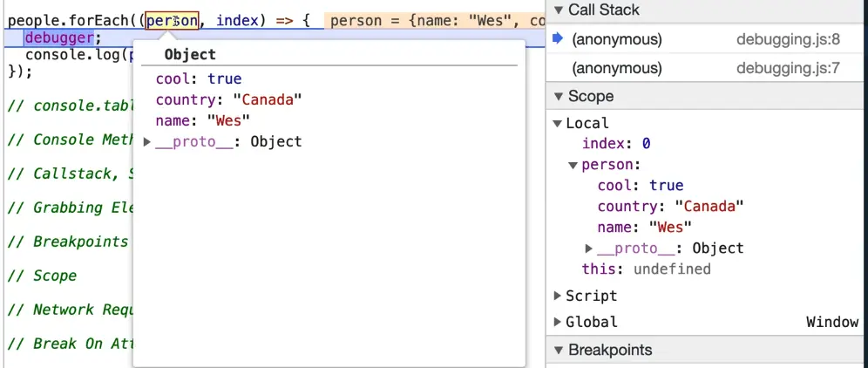Expand the Global scope group
Image resolution: width=868 pixels, height=368 pixels.
click(x=558, y=323)
